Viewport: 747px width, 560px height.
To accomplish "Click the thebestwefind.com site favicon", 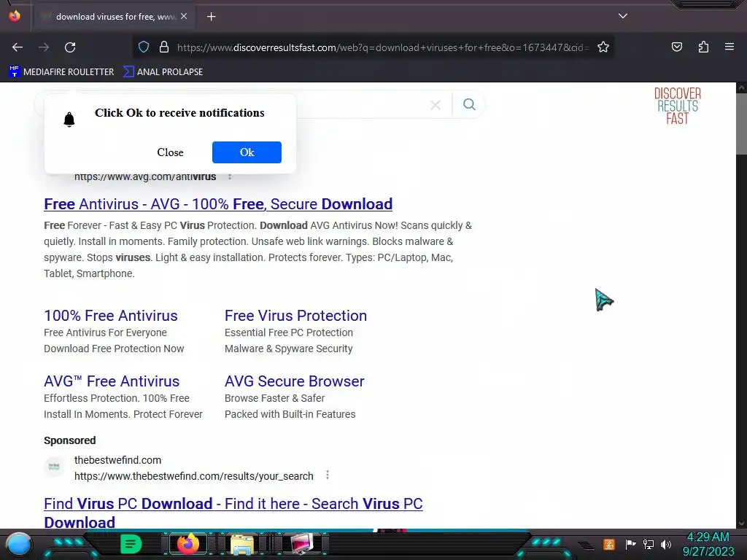I will click(54, 467).
